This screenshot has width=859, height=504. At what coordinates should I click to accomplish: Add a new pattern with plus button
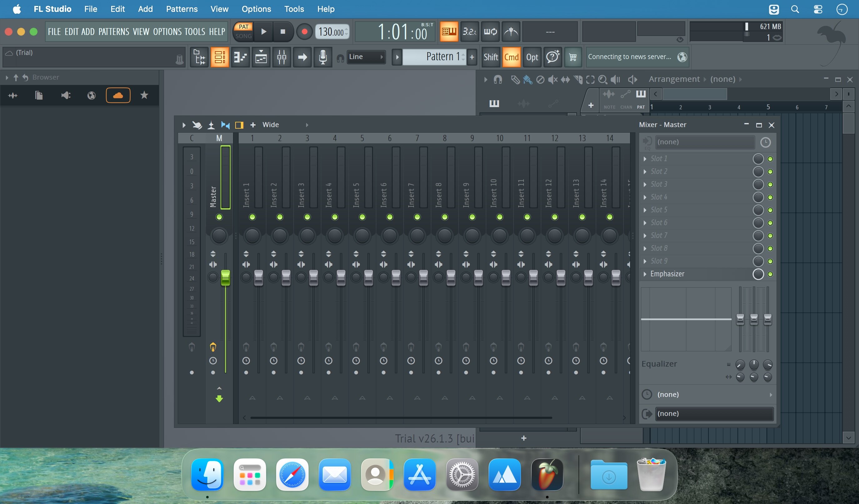click(x=472, y=57)
